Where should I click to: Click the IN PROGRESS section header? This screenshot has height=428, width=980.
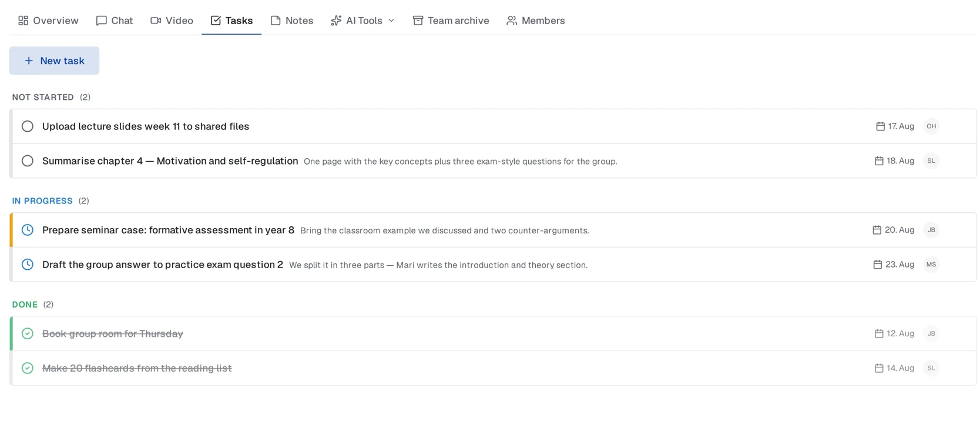tap(42, 201)
